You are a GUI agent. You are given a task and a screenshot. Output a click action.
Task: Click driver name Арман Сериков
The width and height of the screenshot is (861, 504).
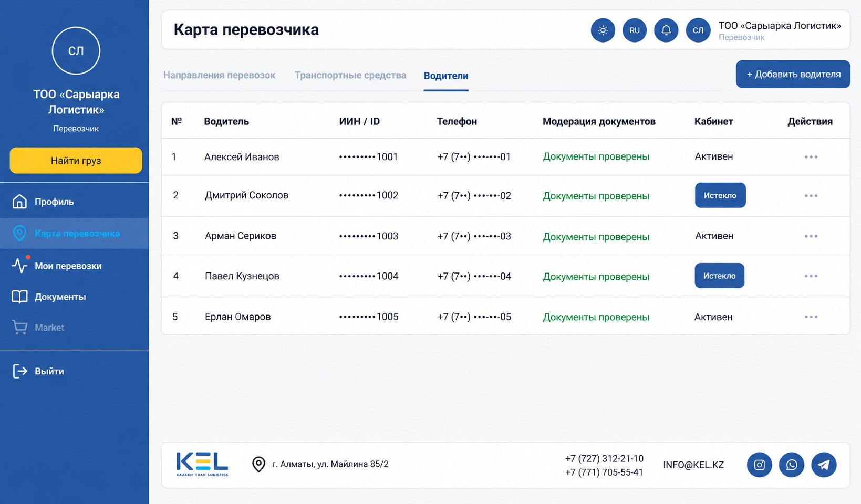pyautogui.click(x=241, y=236)
